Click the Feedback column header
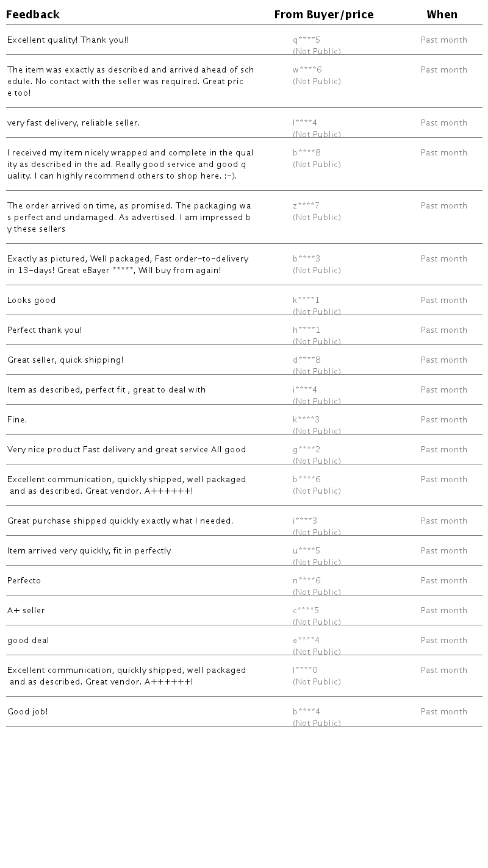488x868 pixels. [x=33, y=15]
